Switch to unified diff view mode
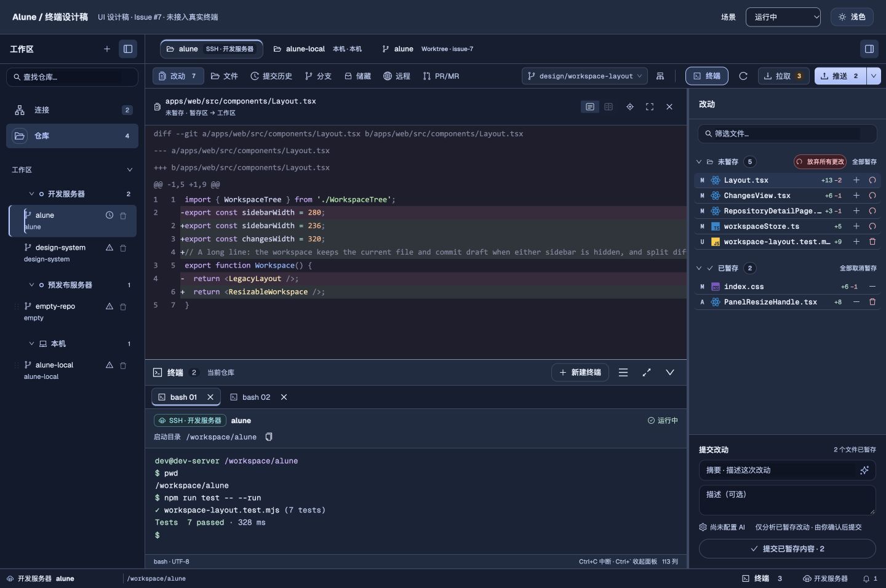The width and height of the screenshot is (886, 588). point(589,107)
